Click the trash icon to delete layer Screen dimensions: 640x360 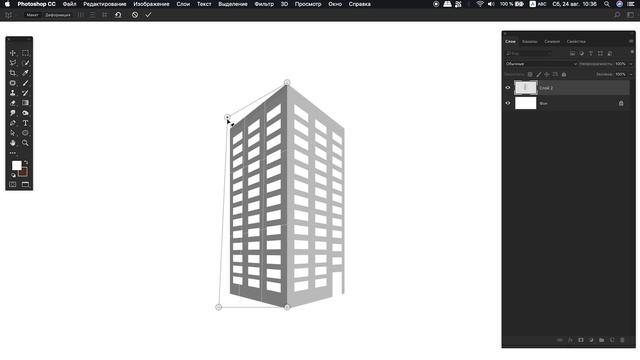click(622, 340)
